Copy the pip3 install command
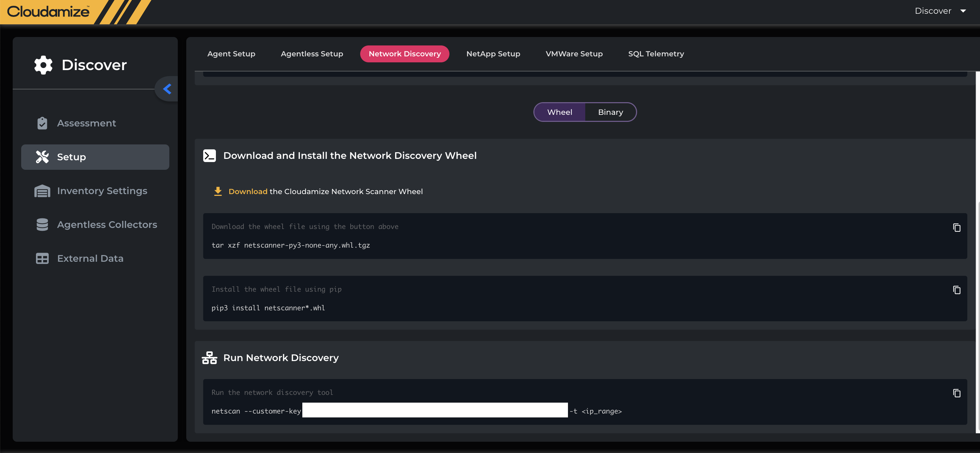Screen dimensions: 980x453 click(956, 290)
